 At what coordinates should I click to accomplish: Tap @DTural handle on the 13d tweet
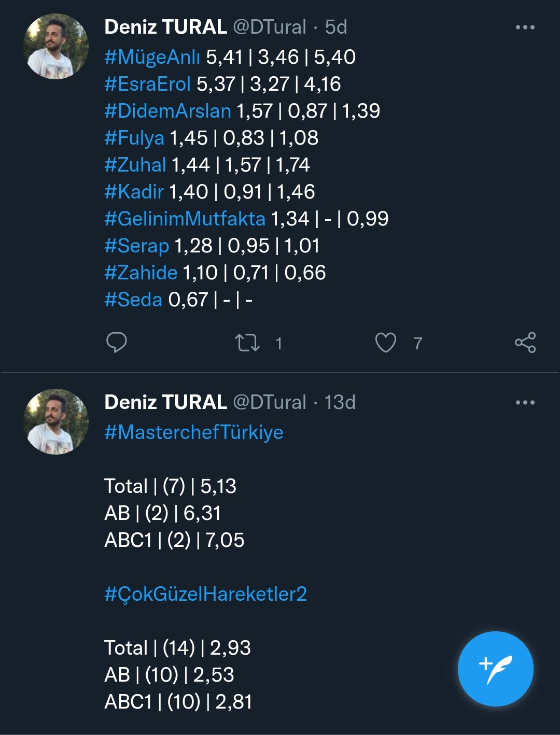270,402
